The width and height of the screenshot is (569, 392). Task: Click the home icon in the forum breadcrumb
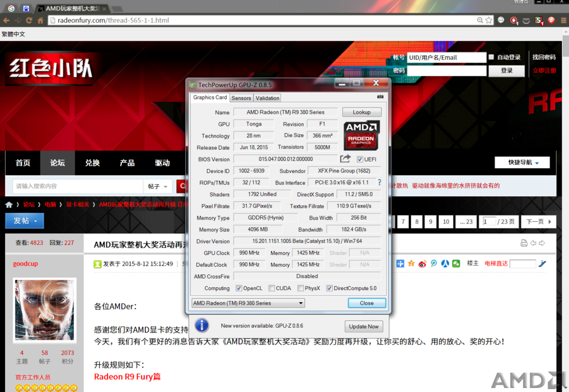pos(9,205)
